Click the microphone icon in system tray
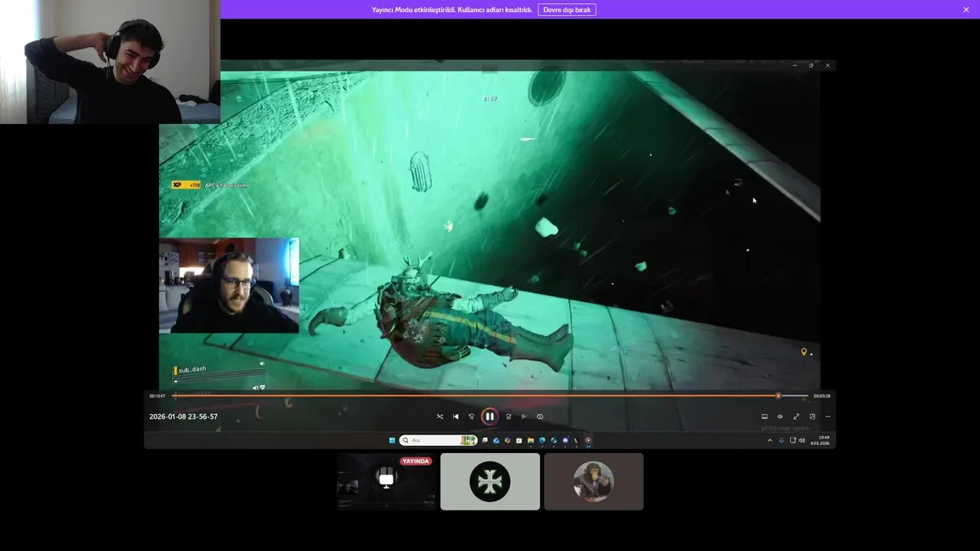The image size is (980, 551). coord(782,440)
